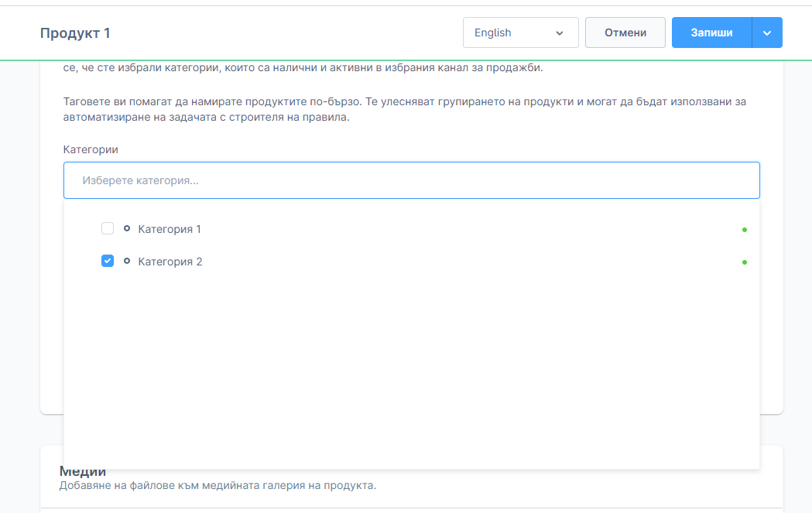Click the circle icon beside Категория 1
This screenshot has height=513, width=812.
[127, 229]
